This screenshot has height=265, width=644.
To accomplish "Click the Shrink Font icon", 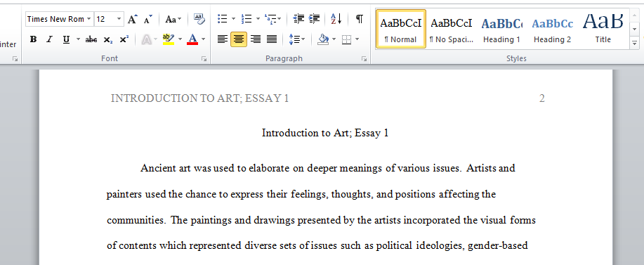I will [x=148, y=19].
